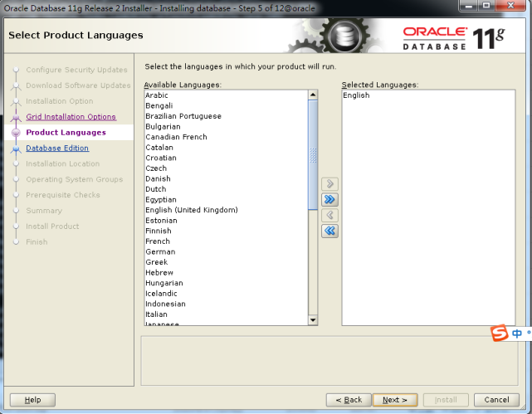This screenshot has width=532, height=414.
Task: Minimize the Oracle installer window
Action: pos(469,5)
